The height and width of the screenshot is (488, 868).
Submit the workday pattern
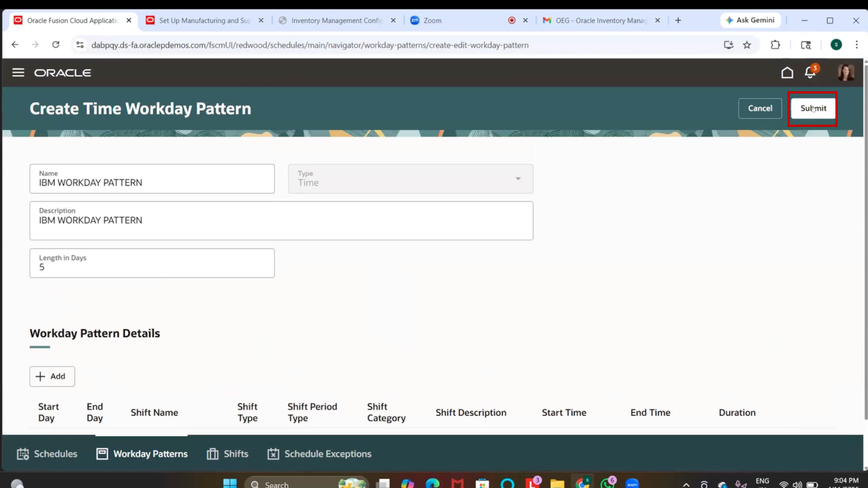pos(813,108)
